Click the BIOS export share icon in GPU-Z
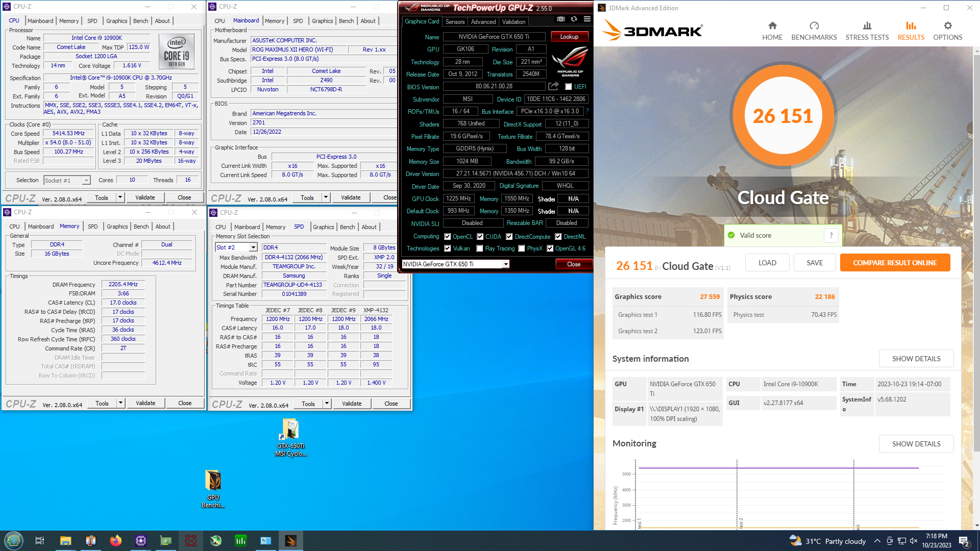Image resolution: width=980 pixels, height=551 pixels. coord(553,86)
